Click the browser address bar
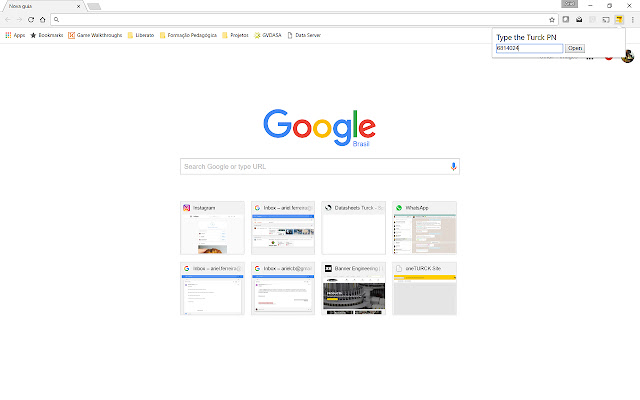640x400 pixels. [x=304, y=20]
